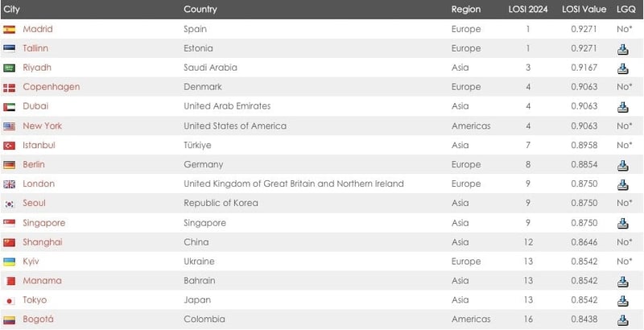This screenshot has height=330, width=644.
Task: Click the Spain flag beside Madrid
Action: pos(10,29)
